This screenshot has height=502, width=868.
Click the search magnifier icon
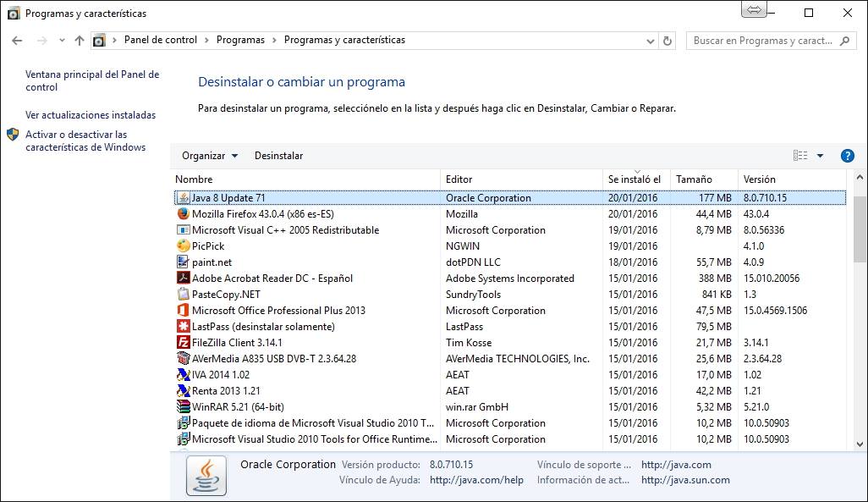pos(845,41)
